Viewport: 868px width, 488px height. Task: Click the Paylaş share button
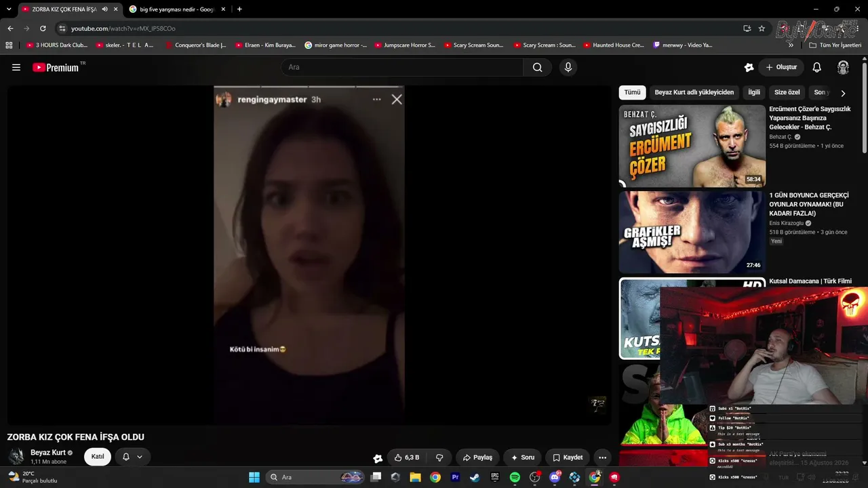tap(477, 457)
